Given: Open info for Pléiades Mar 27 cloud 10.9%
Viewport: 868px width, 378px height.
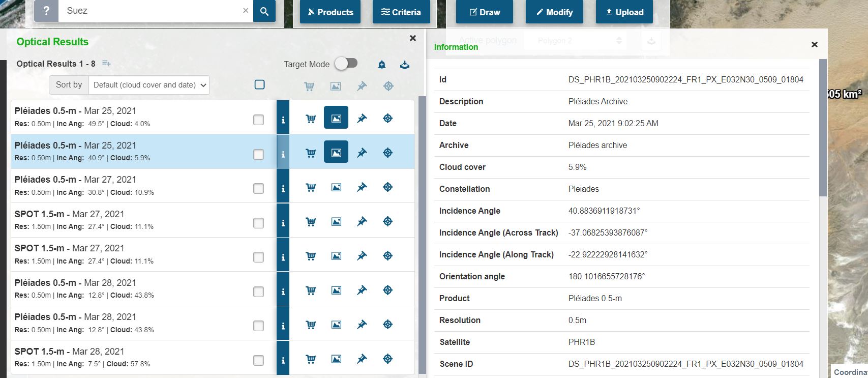Looking at the screenshot, I should pos(283,187).
